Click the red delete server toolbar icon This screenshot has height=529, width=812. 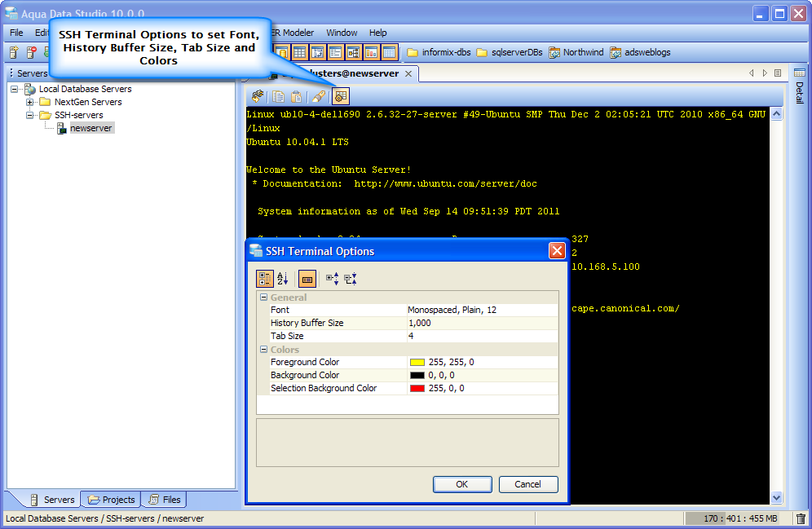click(31, 52)
